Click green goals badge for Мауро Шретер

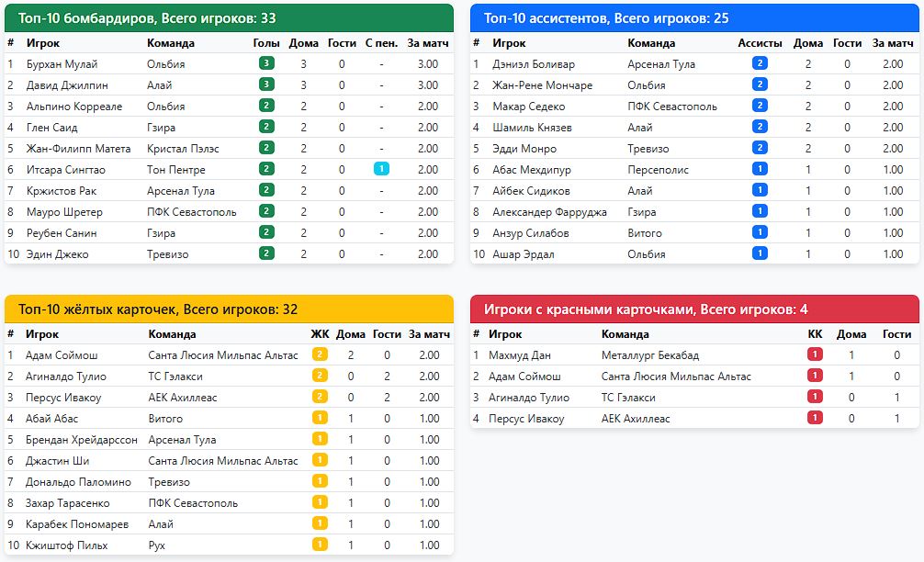point(266,211)
